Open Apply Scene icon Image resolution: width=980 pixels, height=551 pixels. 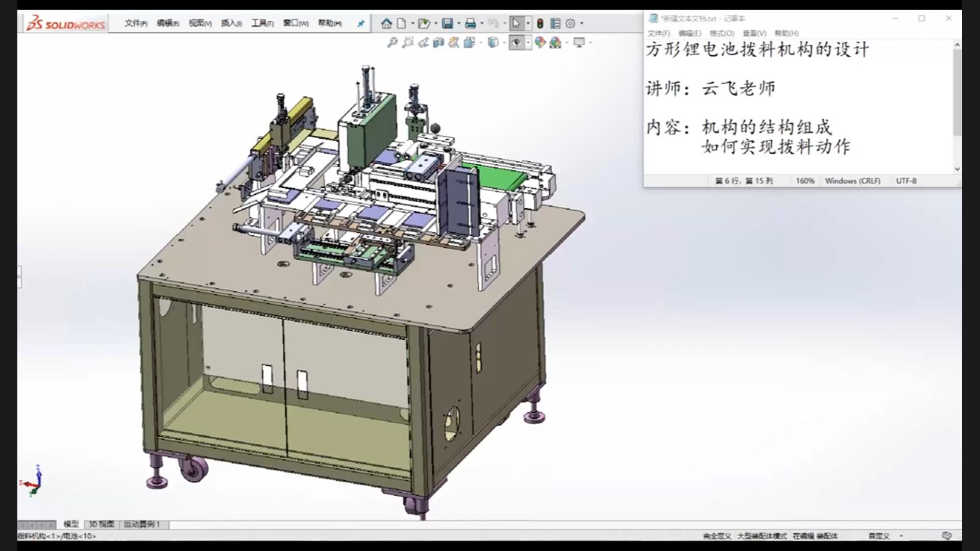(555, 43)
